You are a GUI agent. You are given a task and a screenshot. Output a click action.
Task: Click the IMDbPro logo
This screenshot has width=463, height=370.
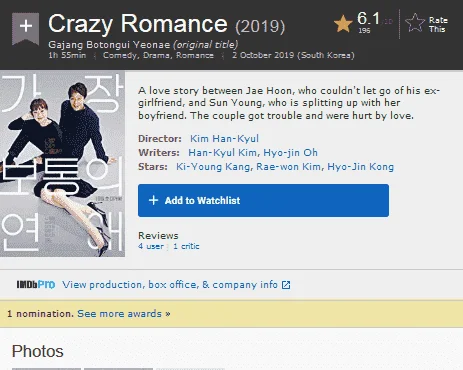point(36,285)
